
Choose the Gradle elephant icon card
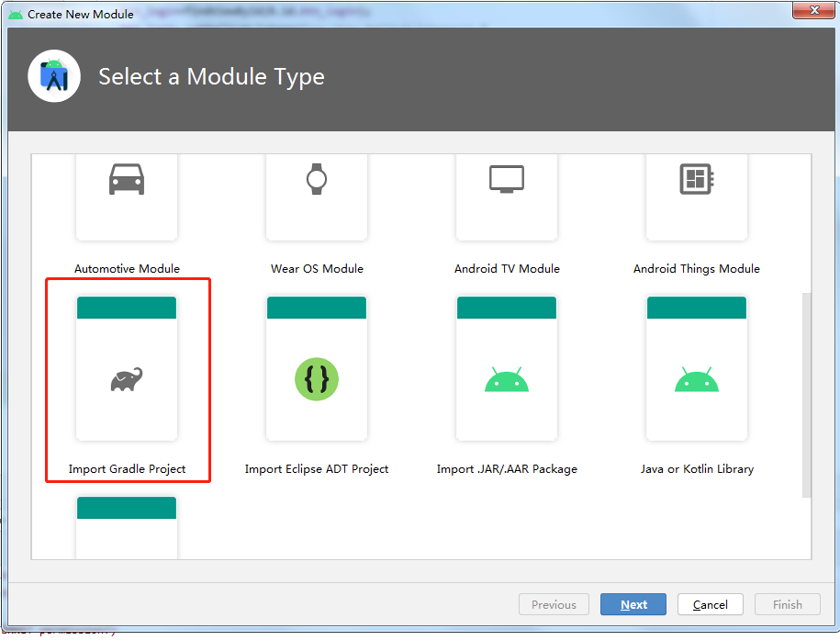click(x=127, y=369)
